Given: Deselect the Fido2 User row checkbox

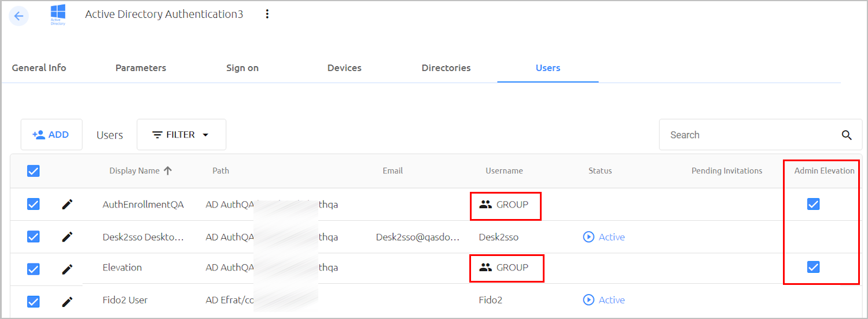Looking at the screenshot, I should point(34,301).
